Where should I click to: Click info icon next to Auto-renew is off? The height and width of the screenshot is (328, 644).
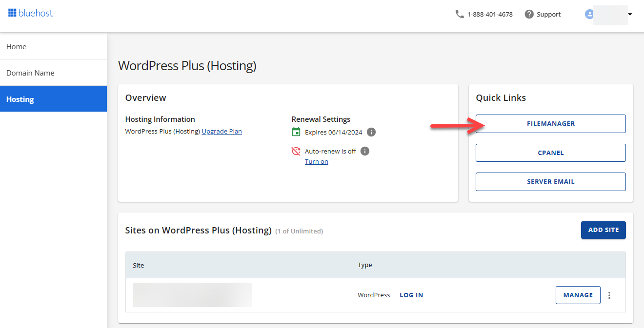pos(365,151)
